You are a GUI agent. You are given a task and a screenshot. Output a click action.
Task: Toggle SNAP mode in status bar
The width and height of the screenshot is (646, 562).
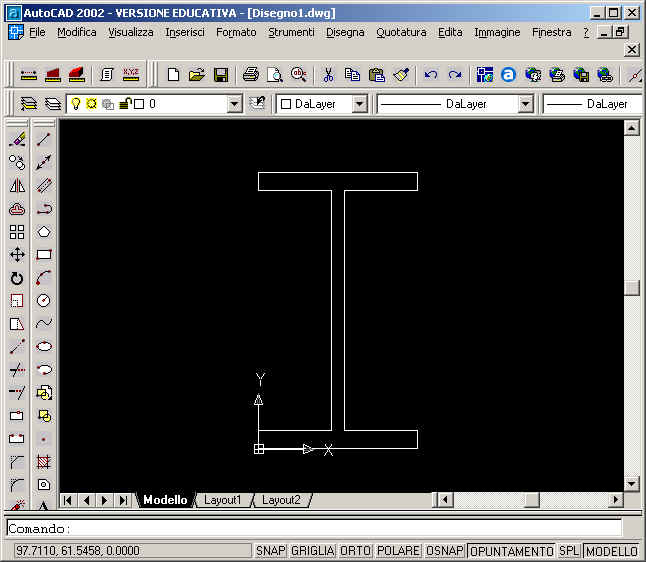[270, 551]
